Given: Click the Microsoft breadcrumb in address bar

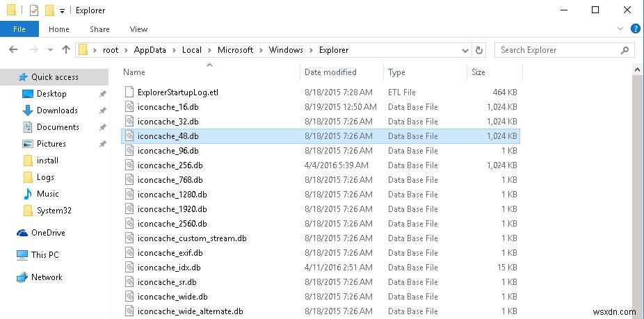Looking at the screenshot, I should coord(235,50).
